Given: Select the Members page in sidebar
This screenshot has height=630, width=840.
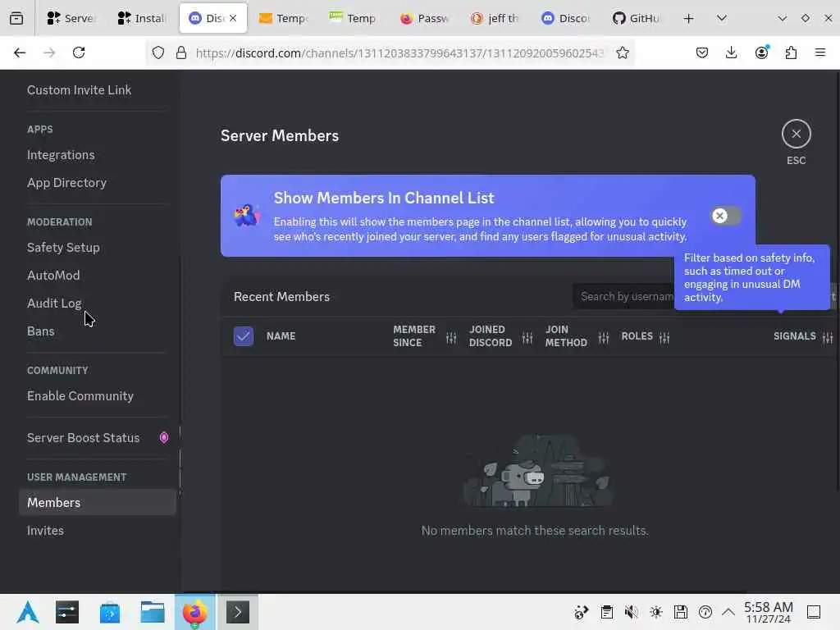Looking at the screenshot, I should pos(98,503).
